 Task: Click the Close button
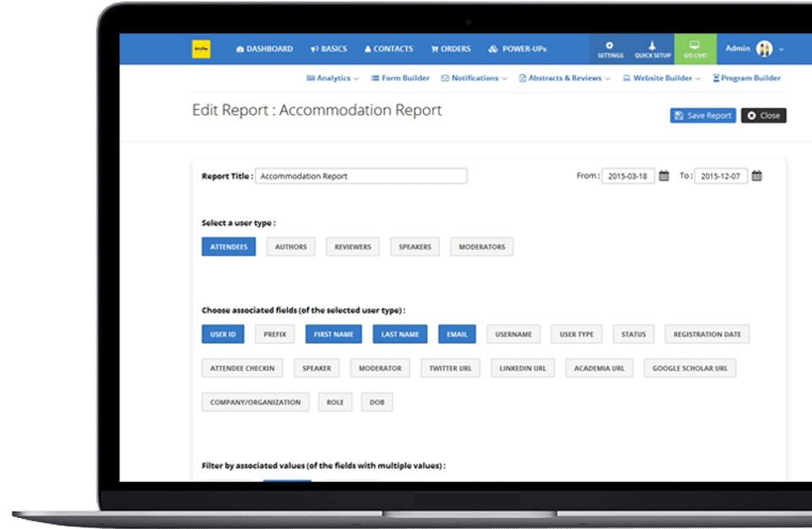pyautogui.click(x=763, y=116)
